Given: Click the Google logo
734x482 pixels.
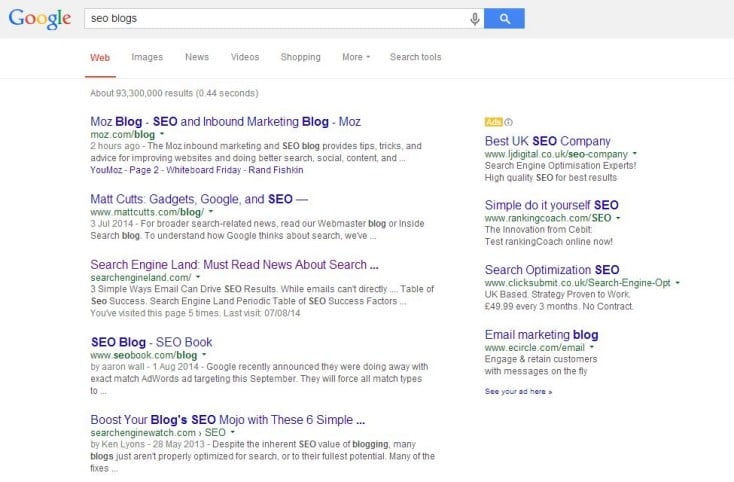Looking at the screenshot, I should coord(40,19).
